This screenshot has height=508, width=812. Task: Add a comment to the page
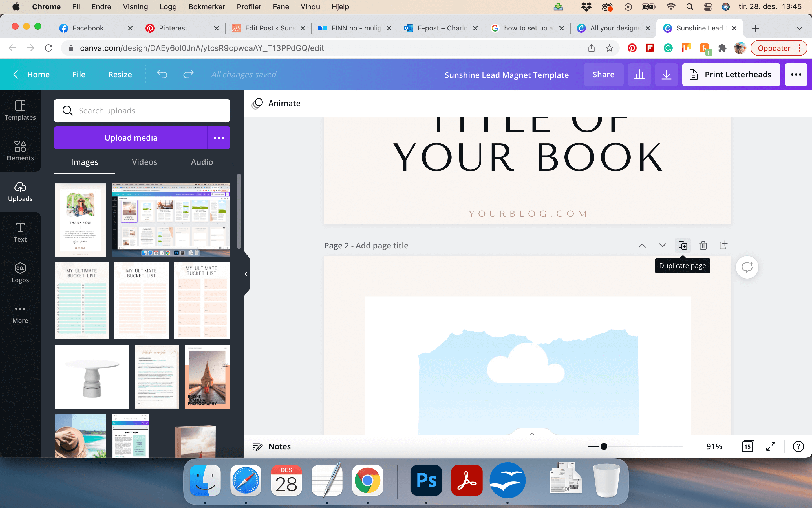(x=747, y=268)
